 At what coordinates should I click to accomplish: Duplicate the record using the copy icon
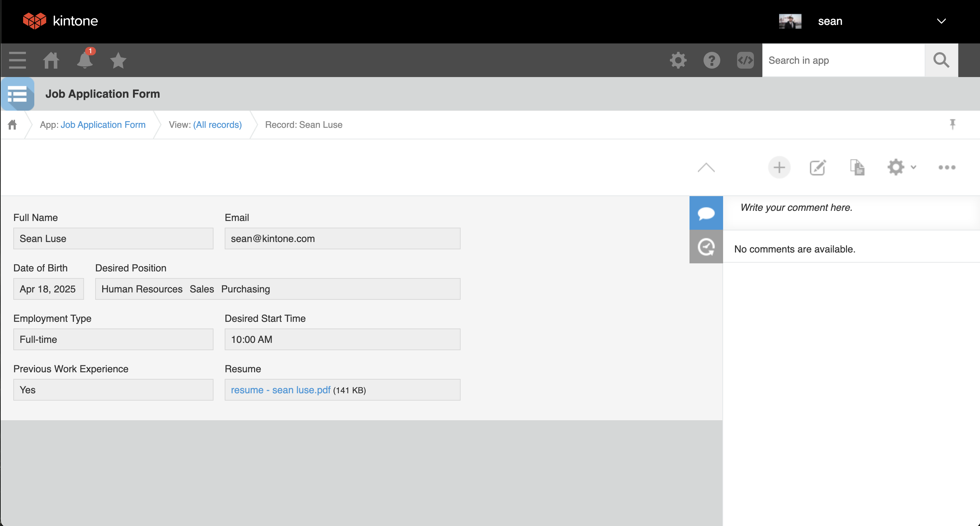tap(857, 167)
